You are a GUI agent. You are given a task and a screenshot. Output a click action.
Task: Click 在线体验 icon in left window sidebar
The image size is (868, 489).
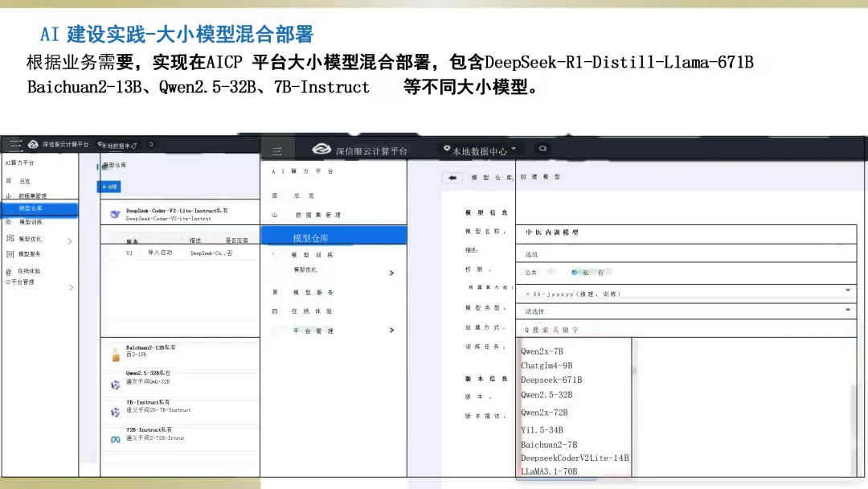8,272
